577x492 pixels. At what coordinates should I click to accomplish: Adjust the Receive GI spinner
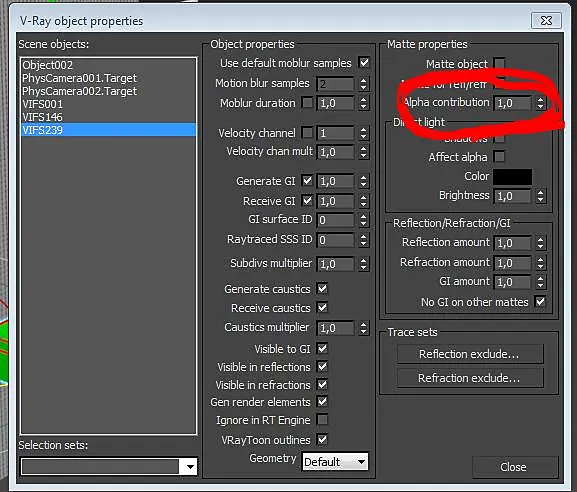pyautogui.click(x=364, y=201)
